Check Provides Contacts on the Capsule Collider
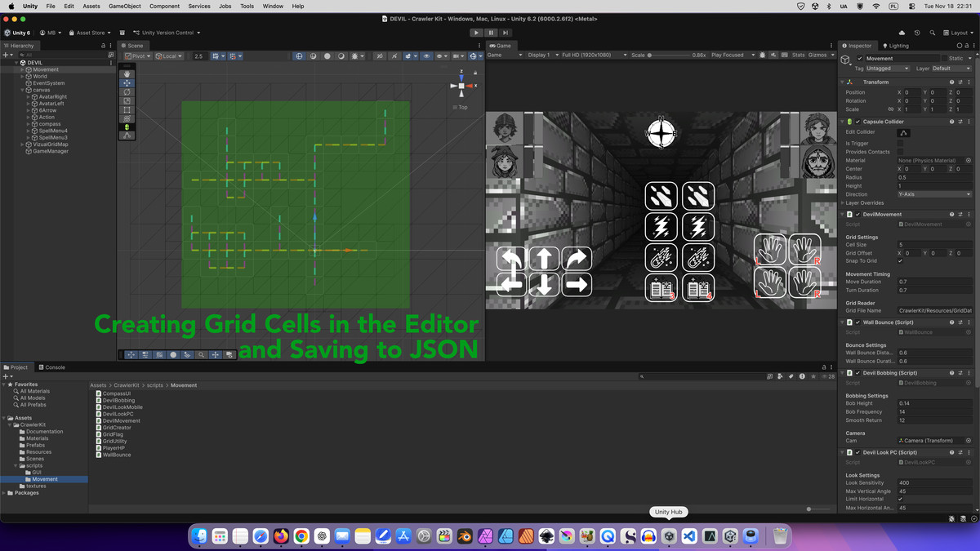This screenshot has height=551, width=980. click(x=900, y=152)
